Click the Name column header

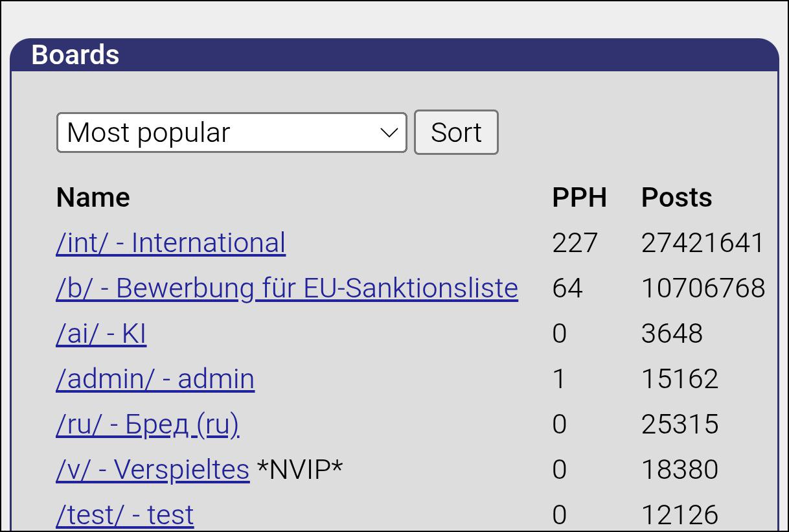pos(93,198)
